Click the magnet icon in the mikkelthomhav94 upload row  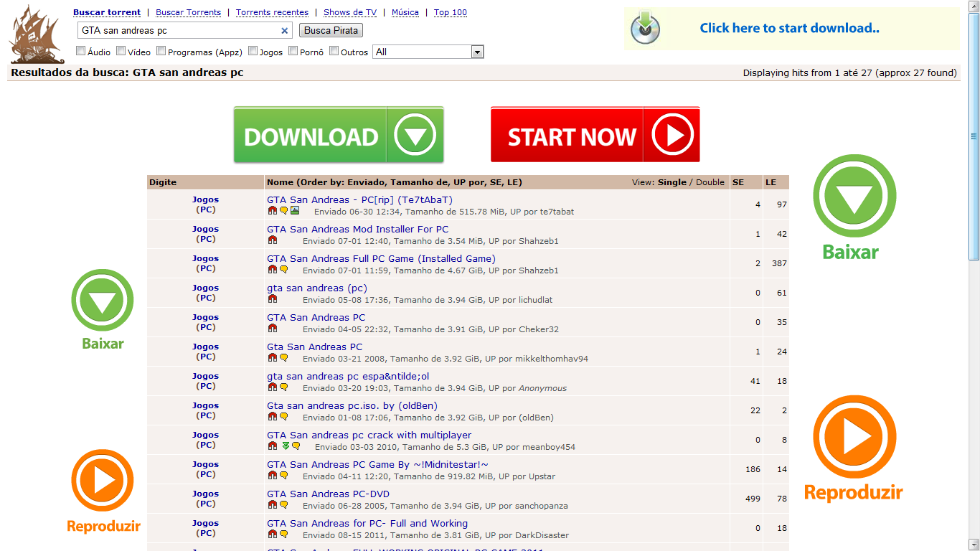[x=272, y=358]
